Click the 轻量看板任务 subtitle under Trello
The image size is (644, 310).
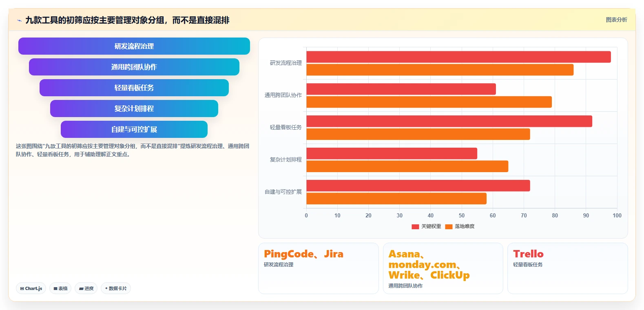[x=528, y=265]
